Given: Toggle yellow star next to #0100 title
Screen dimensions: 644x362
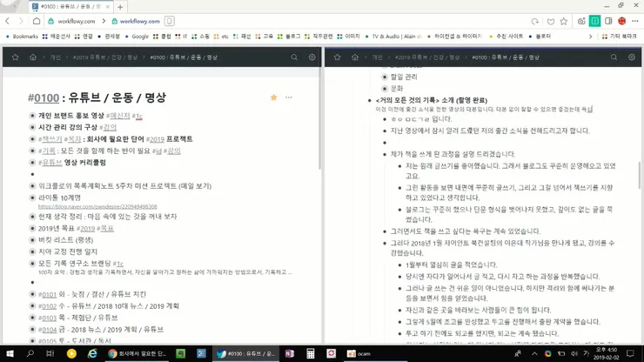Looking at the screenshot, I should [273, 97].
